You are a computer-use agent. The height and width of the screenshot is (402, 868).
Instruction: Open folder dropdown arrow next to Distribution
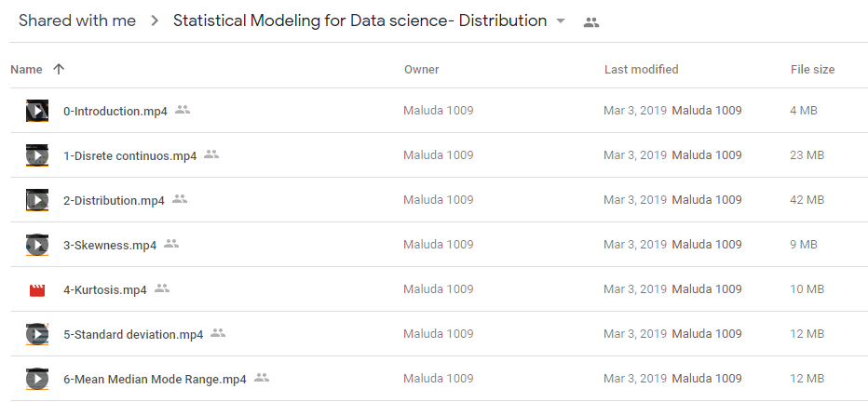pyautogui.click(x=561, y=21)
